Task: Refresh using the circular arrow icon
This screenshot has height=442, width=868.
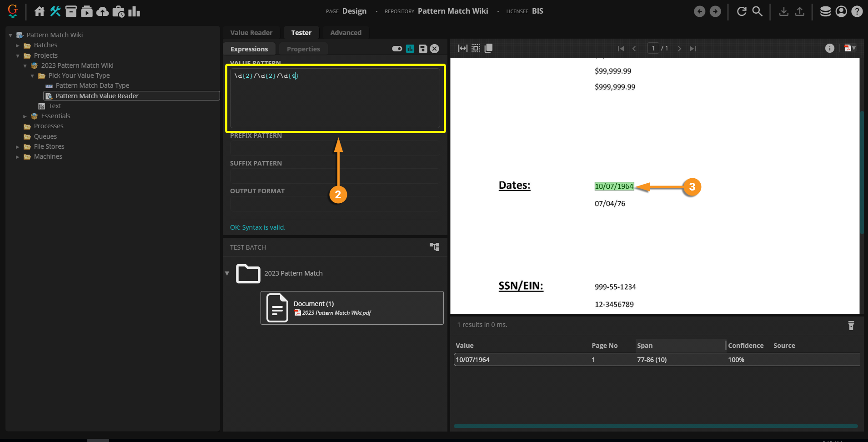Action: click(x=742, y=11)
